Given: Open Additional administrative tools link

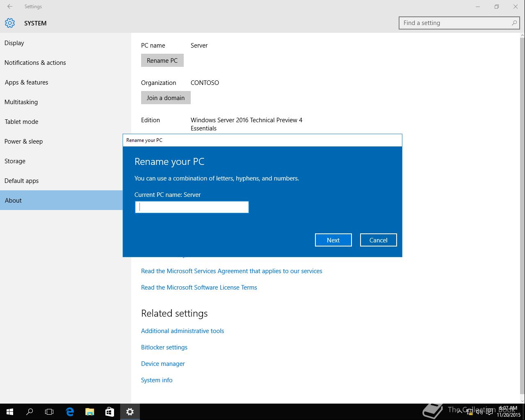Looking at the screenshot, I should (183, 331).
